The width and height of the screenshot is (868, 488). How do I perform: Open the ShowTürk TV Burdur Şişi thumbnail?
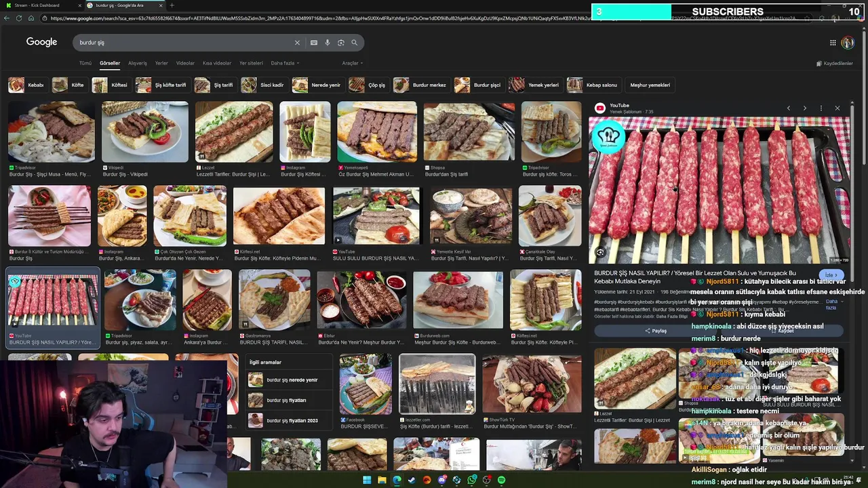point(532,384)
